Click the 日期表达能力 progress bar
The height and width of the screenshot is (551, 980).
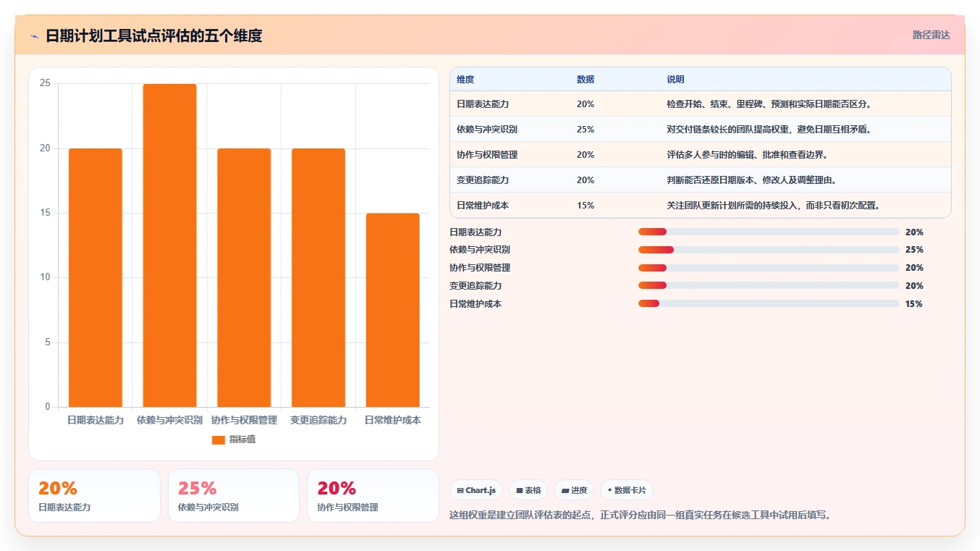coord(769,232)
